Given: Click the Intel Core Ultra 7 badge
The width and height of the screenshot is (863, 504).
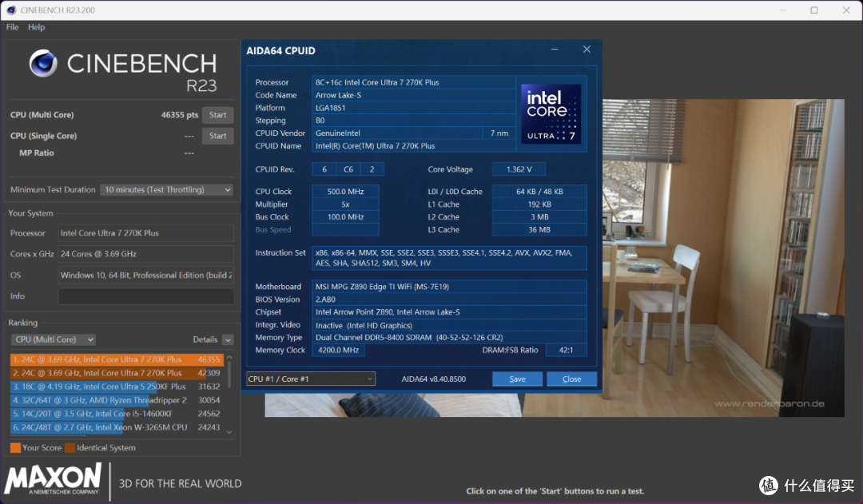Looking at the screenshot, I should click(551, 114).
